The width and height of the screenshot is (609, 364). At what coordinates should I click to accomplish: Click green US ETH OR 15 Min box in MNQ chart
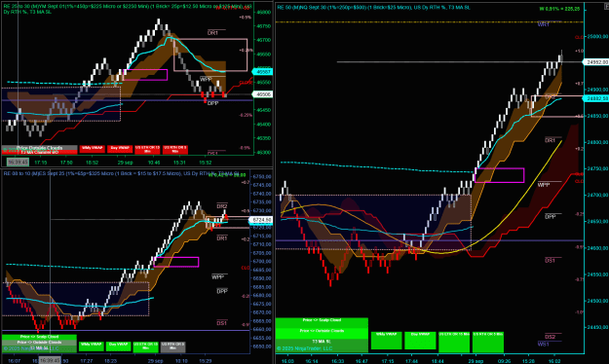click(454, 342)
